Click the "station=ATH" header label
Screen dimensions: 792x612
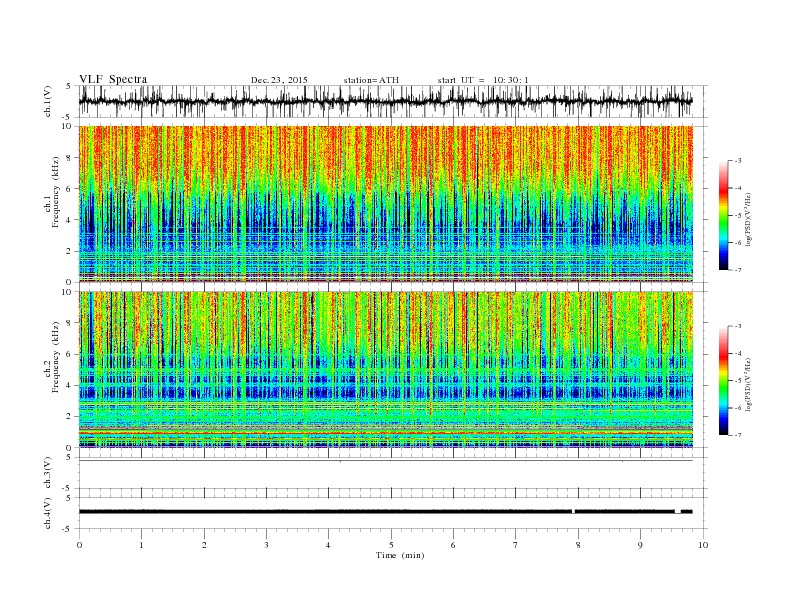pos(371,80)
